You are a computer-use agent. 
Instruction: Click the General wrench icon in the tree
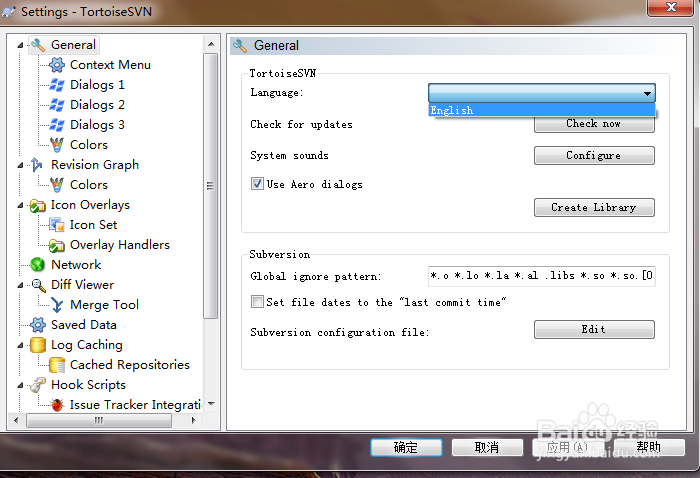click(38, 45)
